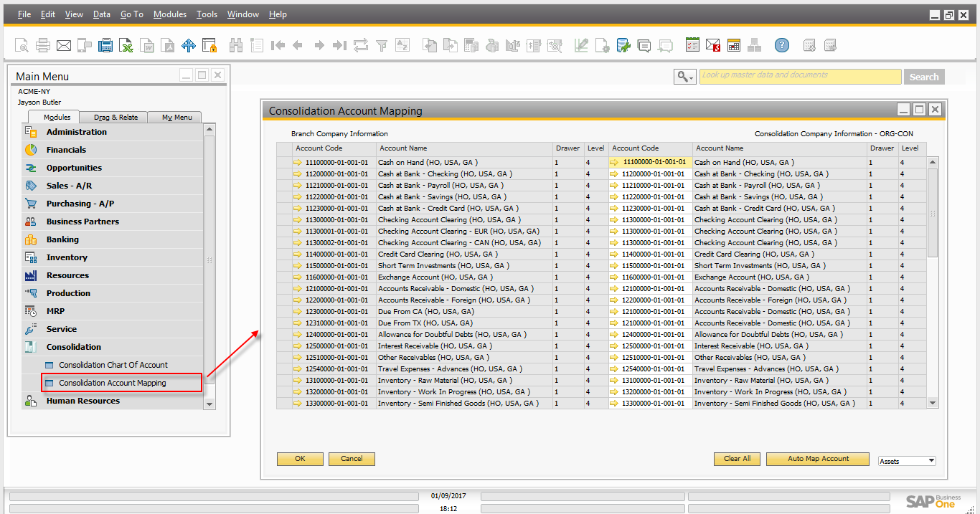The height and width of the screenshot is (514, 980).
Task: Click the Lock Screen toolbar icon
Action: (x=209, y=46)
